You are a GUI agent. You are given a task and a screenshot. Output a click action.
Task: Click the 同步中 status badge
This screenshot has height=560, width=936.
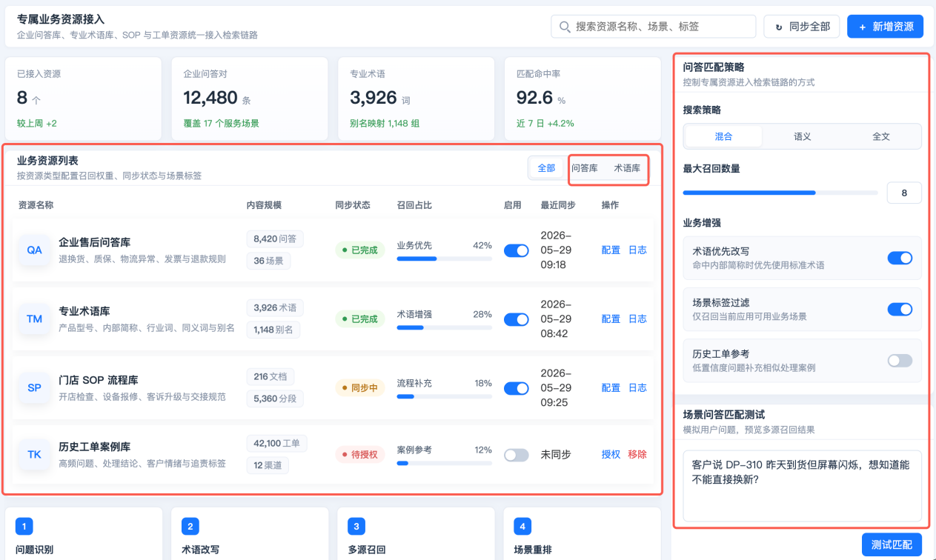(359, 388)
